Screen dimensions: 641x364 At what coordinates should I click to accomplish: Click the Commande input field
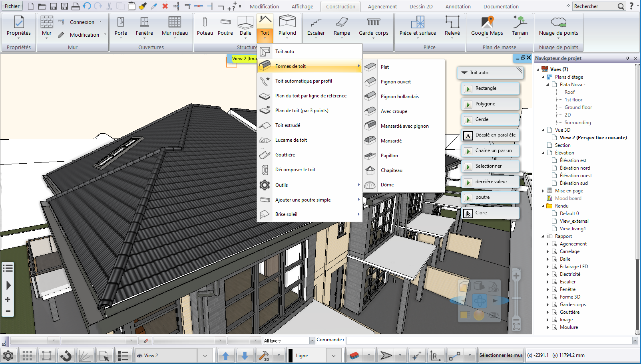point(489,340)
